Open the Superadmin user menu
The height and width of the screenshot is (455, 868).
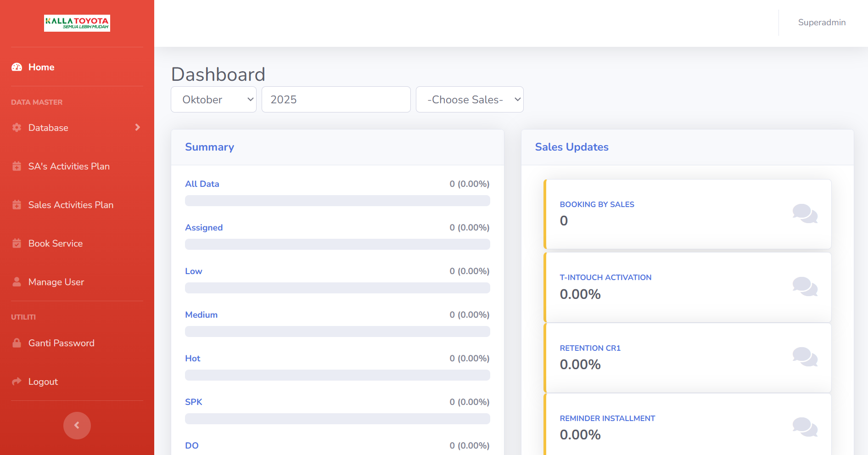pyautogui.click(x=821, y=22)
